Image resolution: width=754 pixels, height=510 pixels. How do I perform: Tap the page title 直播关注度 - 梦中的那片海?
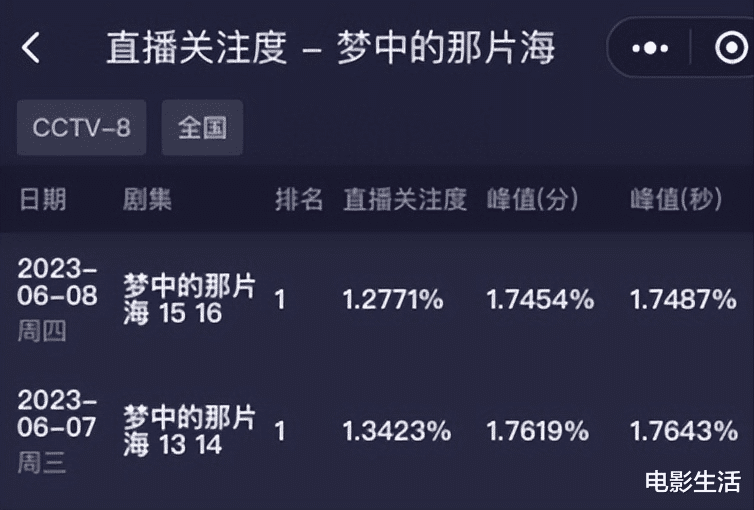[330, 47]
